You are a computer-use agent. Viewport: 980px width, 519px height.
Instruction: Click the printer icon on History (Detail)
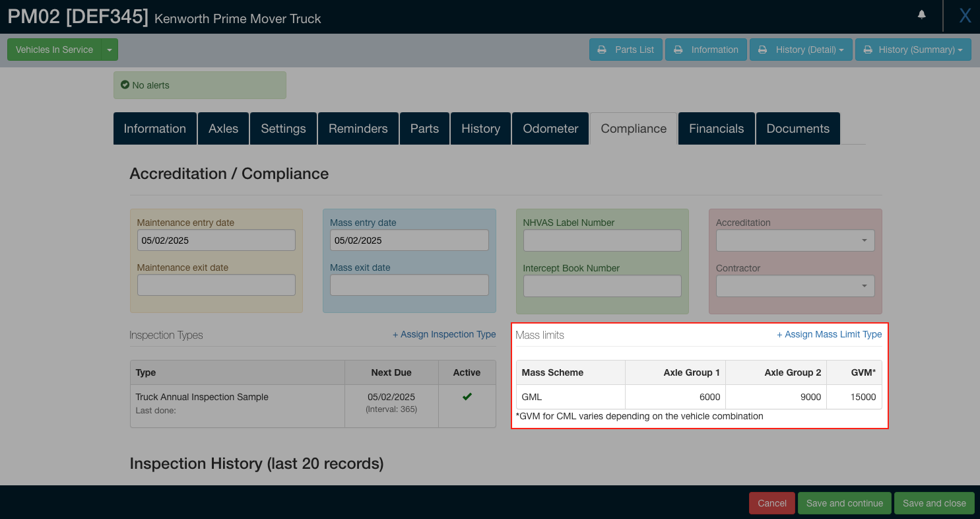pos(763,49)
